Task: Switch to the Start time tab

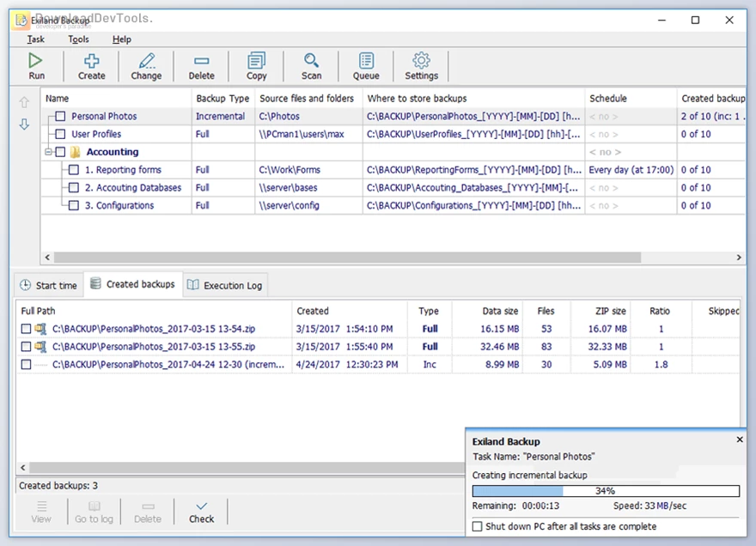Action: tap(49, 285)
